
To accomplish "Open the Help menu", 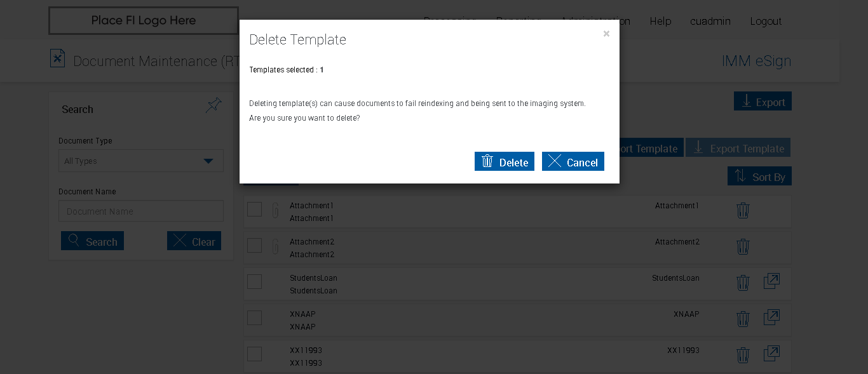I will point(660,21).
